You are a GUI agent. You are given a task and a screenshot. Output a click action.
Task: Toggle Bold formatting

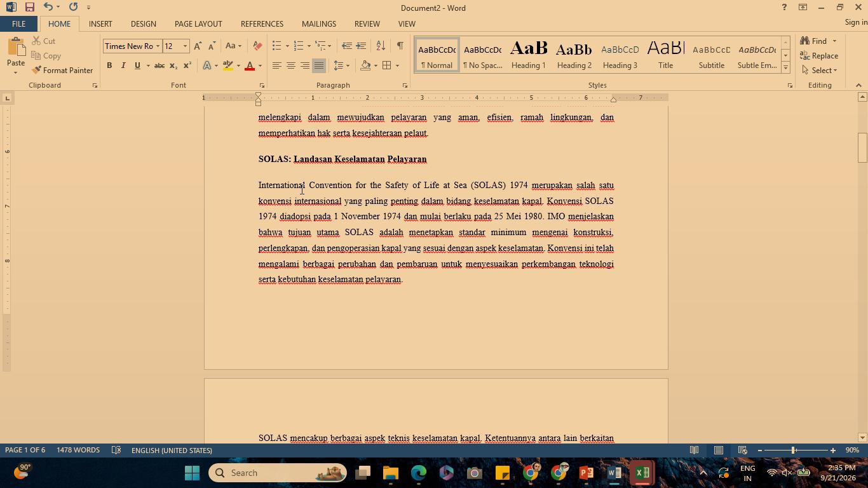(x=109, y=65)
